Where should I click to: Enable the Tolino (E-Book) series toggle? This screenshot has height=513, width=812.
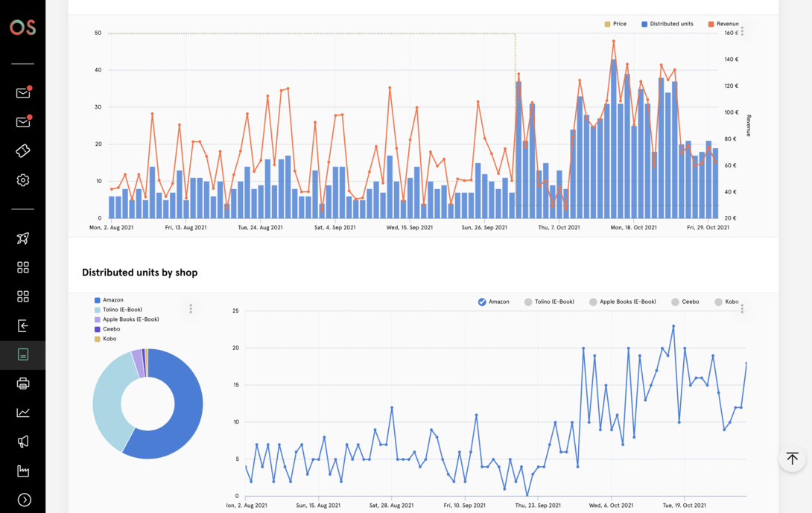(x=528, y=302)
